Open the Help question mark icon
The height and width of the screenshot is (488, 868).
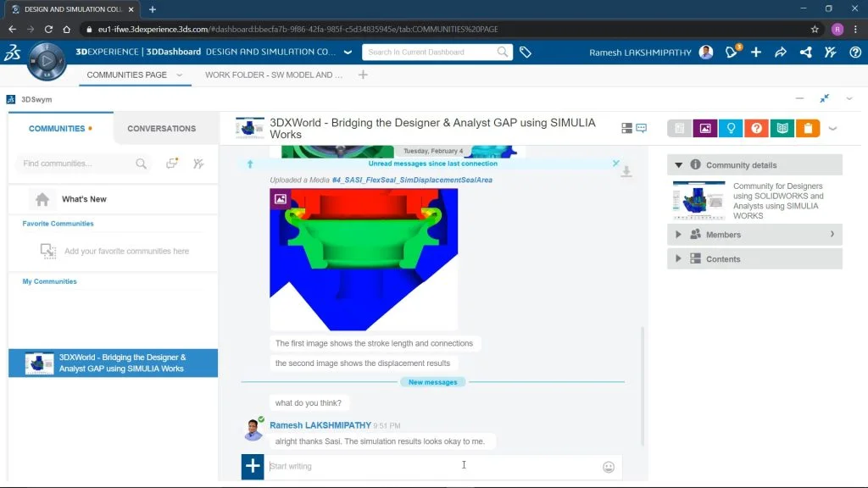[x=855, y=52]
